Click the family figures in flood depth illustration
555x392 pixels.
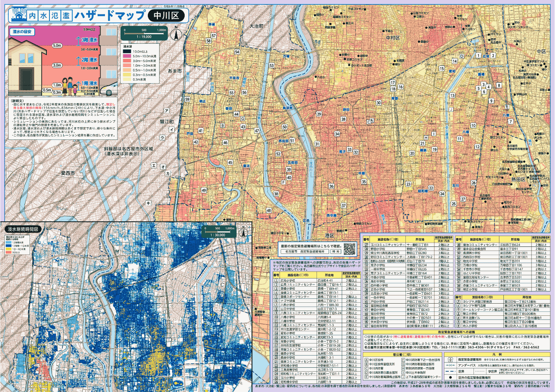coord(69,84)
